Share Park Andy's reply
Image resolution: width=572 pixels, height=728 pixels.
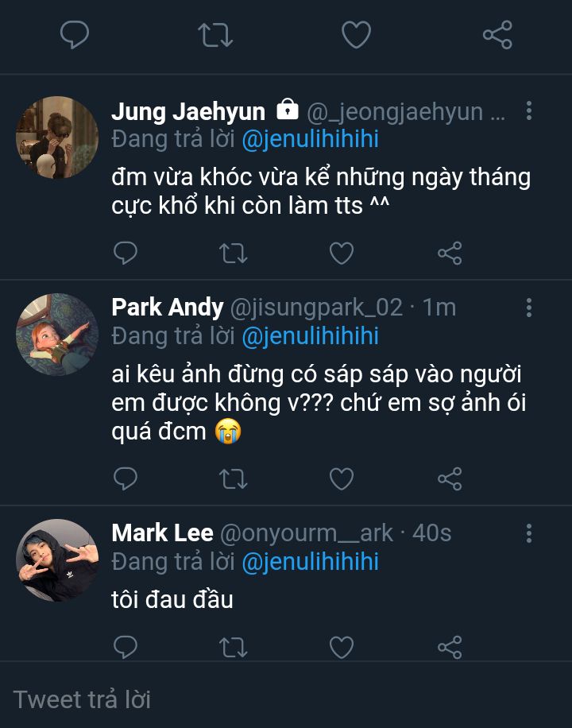pos(450,478)
